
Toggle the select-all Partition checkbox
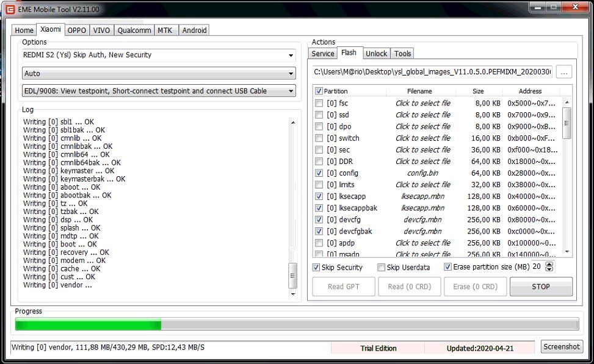pos(319,91)
